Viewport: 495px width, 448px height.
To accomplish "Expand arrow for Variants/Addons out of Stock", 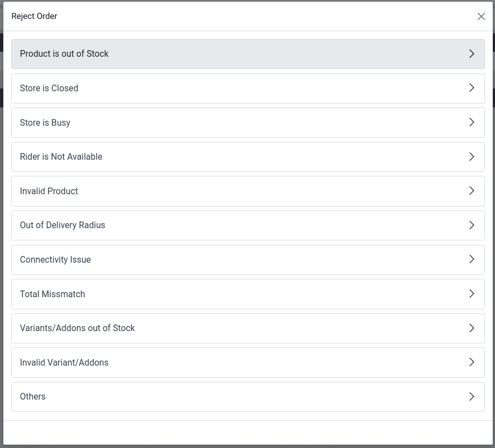I will (x=472, y=328).
